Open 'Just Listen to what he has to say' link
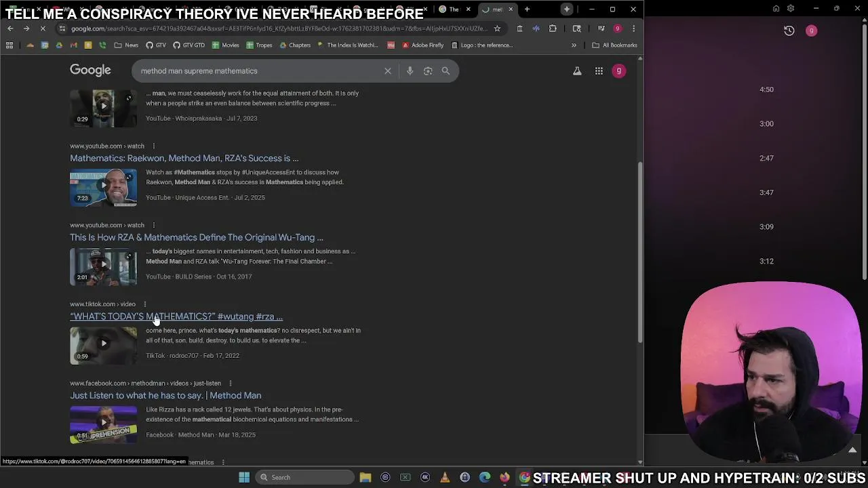Viewport: 868px width, 488px height. 165,396
